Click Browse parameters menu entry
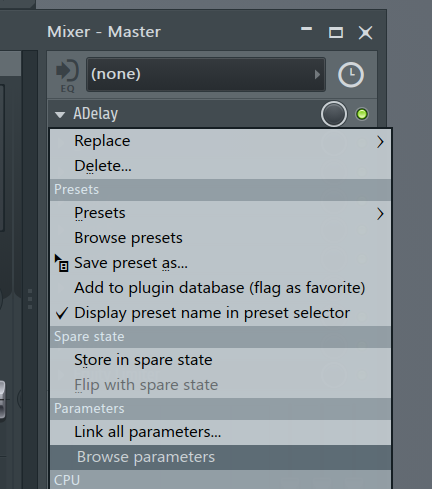432x489 pixels. [220, 457]
